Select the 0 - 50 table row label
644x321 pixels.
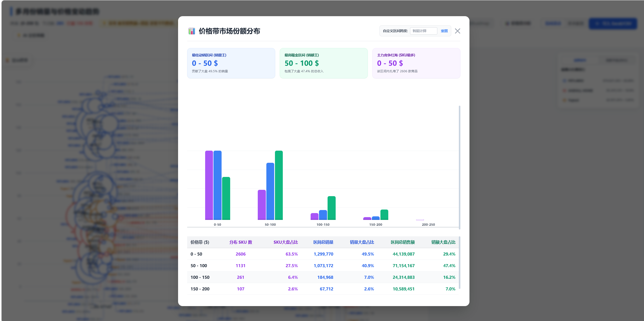pyautogui.click(x=196, y=254)
